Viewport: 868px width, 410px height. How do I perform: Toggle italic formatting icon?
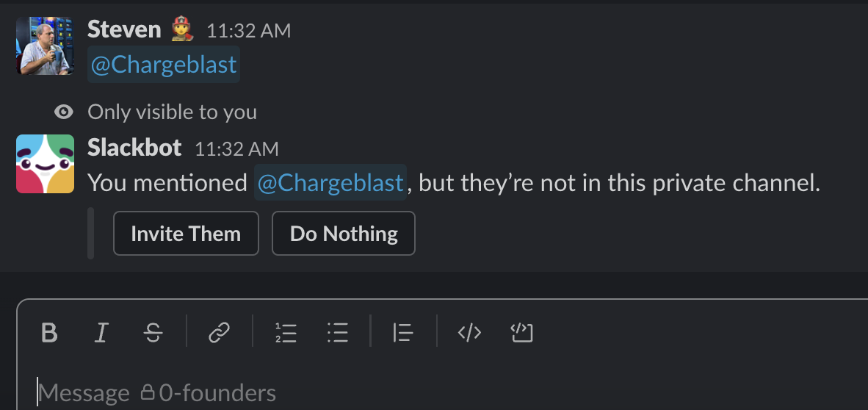coord(101,332)
